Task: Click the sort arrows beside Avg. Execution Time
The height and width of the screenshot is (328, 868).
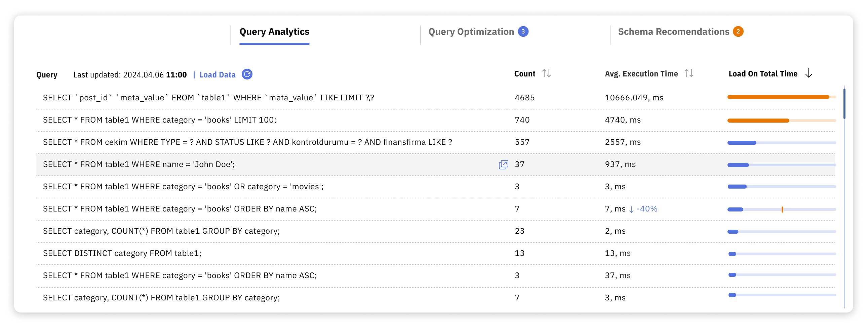Action: point(689,73)
